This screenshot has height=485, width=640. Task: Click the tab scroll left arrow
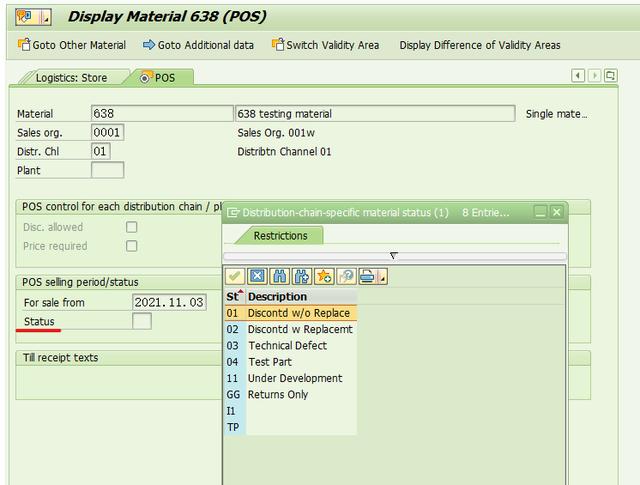coord(578,76)
